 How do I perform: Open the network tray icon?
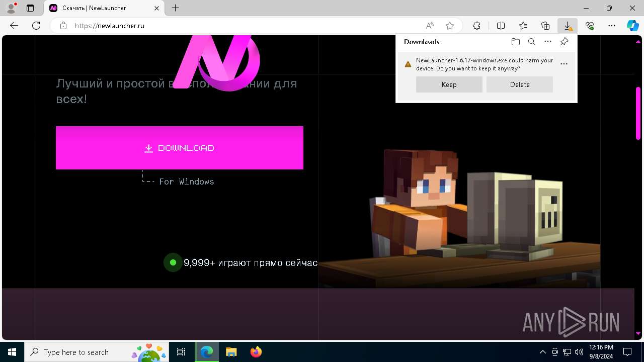pyautogui.click(x=567, y=352)
